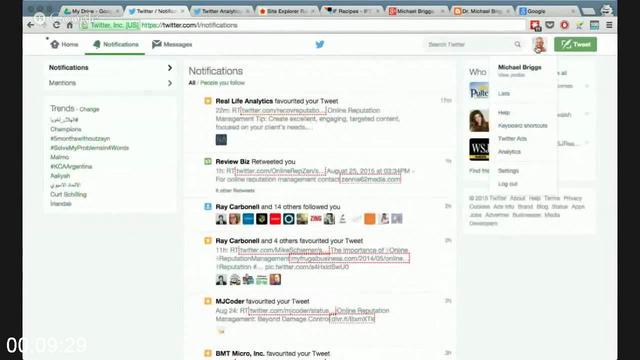Click the Review Biz retweet icon

pyautogui.click(x=208, y=161)
